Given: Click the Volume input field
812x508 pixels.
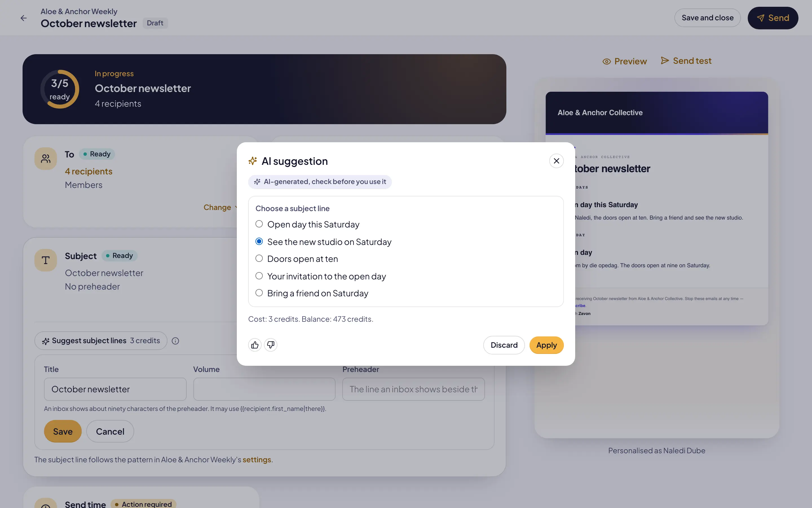Looking at the screenshot, I should (264, 389).
